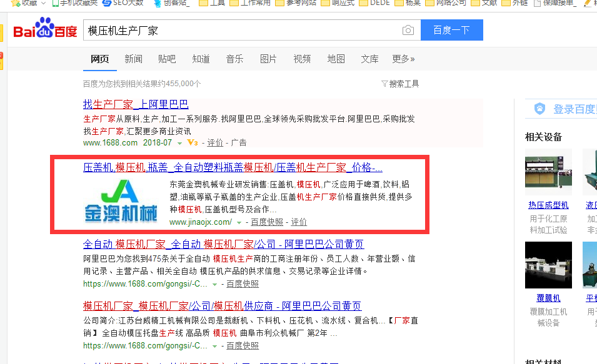Click the 金澳机械 JA logo thumbnail
597x364 pixels.
pyautogui.click(x=121, y=202)
